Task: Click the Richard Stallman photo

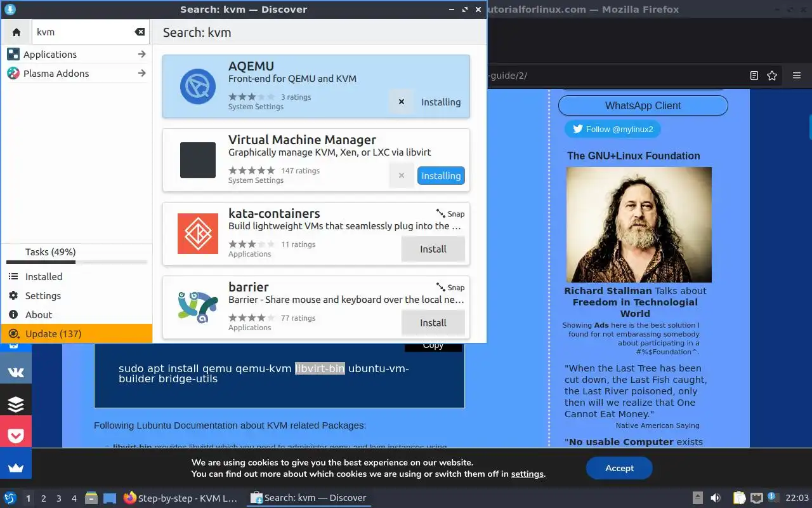Action: [639, 225]
